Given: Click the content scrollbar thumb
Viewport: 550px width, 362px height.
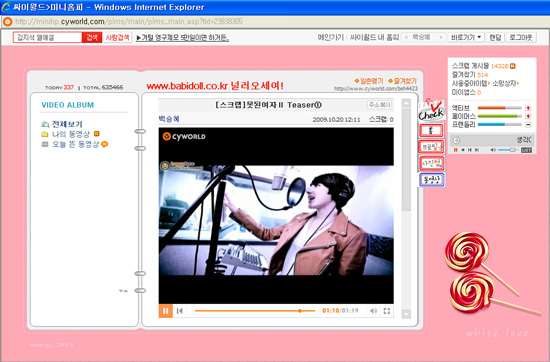Looking at the screenshot, I should (x=406, y=160).
